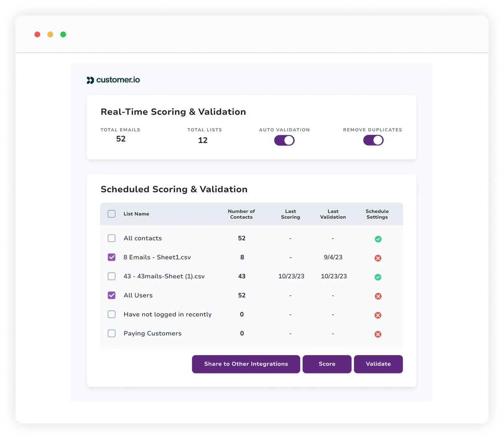Turn off Remove Duplicates switch
This screenshot has height=439, width=504.
coord(373,141)
